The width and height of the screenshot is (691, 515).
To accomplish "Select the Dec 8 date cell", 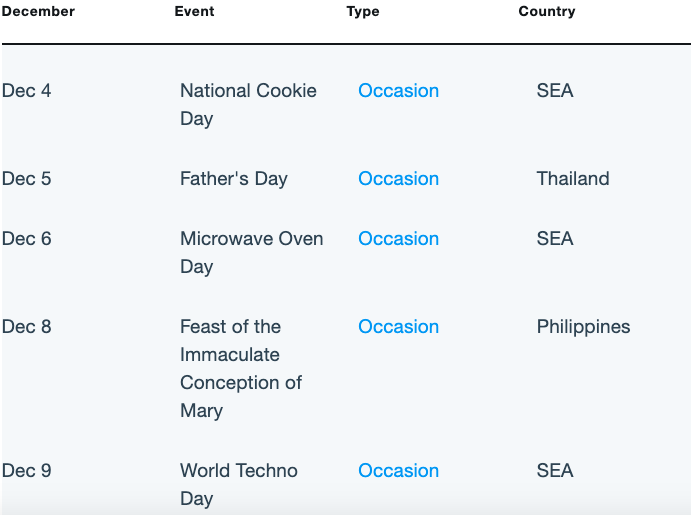I will pyautogui.click(x=26, y=327).
